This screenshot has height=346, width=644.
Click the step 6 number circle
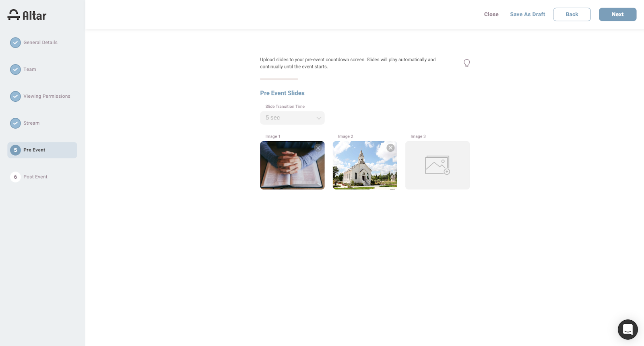[x=15, y=177]
